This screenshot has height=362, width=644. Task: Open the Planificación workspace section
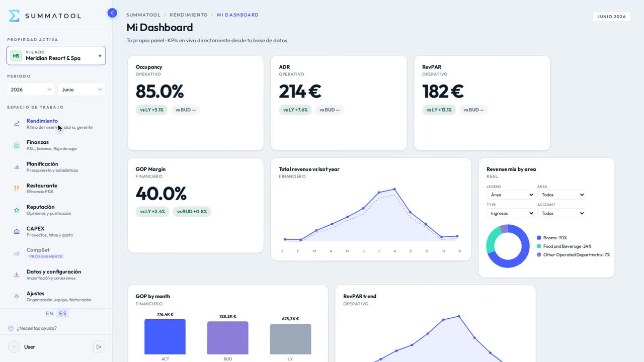tap(56, 167)
